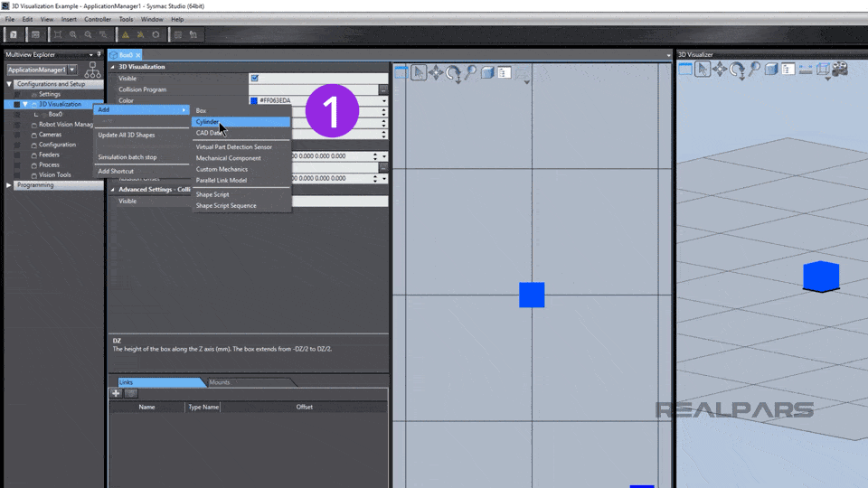Select Cameras in the explorer tree
This screenshot has height=488, width=868.
50,135
